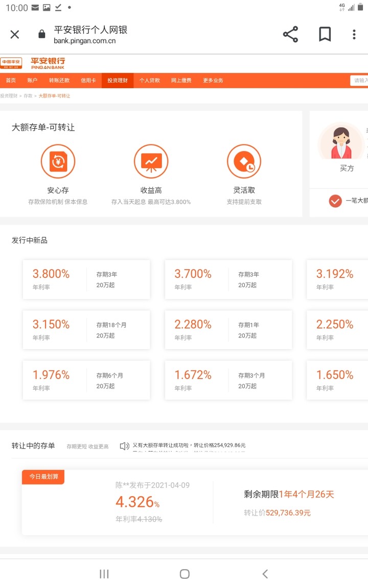Tap the 中国平安 orange logo
Viewport: 368px width, 588px height.
11,63
